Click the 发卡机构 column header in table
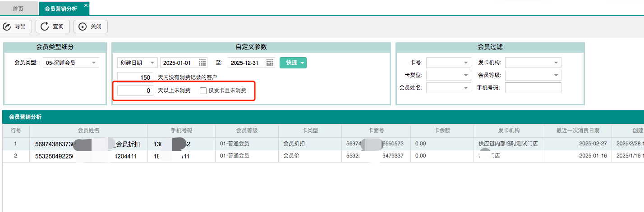Viewport: 644px width, 212px height. click(x=509, y=131)
